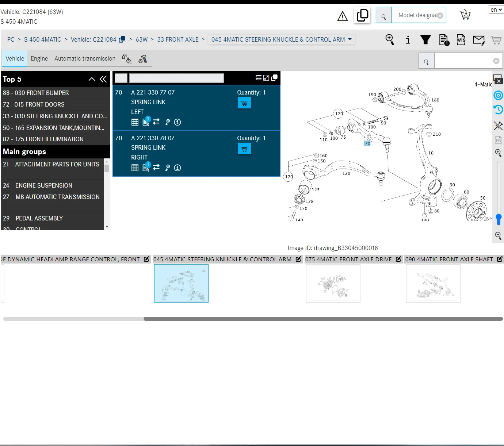Screen dimensions: 504x446
Task: Open the shopping basket import icon
Action: click(x=465, y=15)
